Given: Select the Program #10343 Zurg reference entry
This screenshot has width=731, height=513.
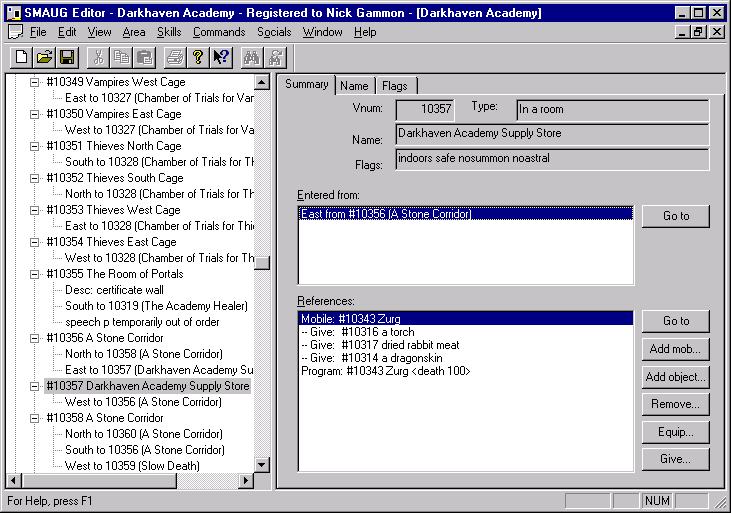Looking at the screenshot, I should (x=386, y=371).
